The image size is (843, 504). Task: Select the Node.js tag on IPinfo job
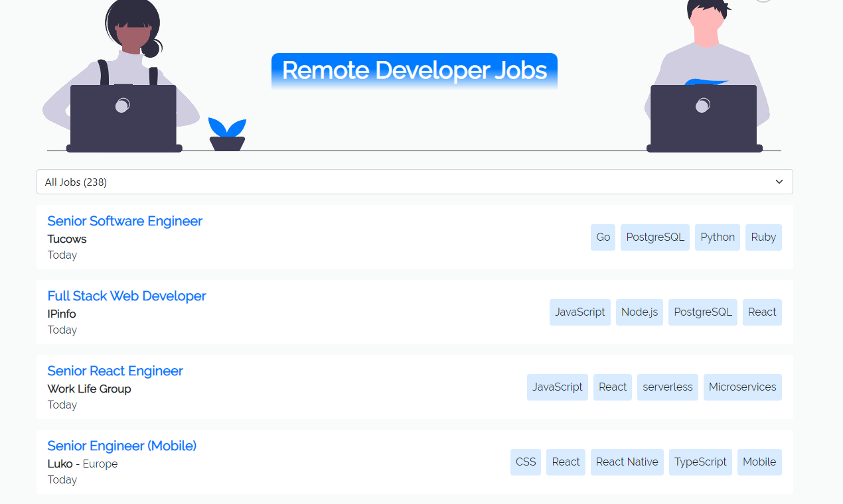(x=639, y=312)
